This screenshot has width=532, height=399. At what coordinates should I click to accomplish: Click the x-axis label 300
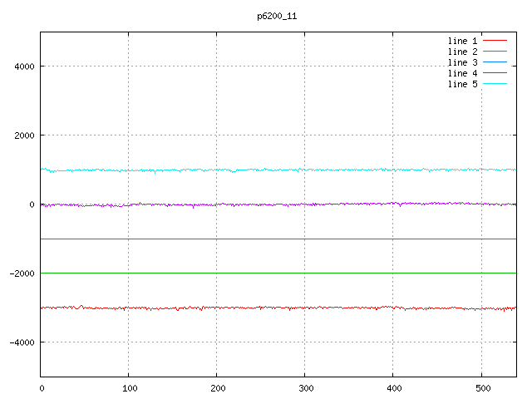click(x=306, y=388)
